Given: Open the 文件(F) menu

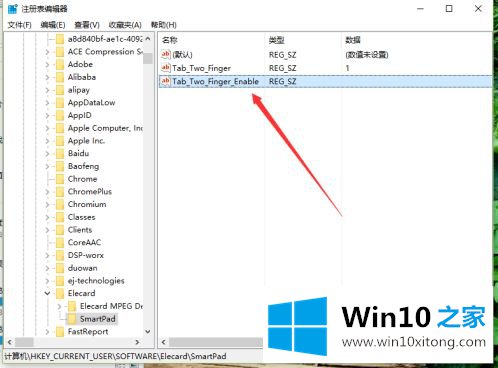Looking at the screenshot, I should (19, 25).
